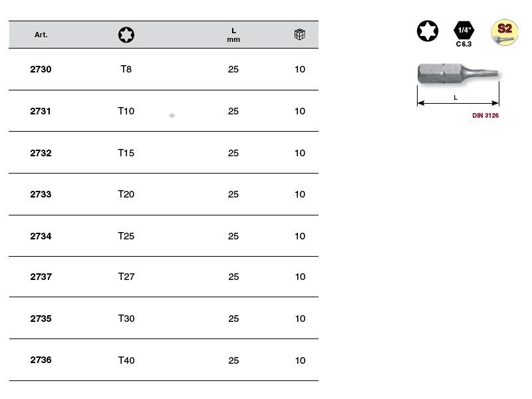Click the DIN 3126 standard label
Viewport: 532px width, 399px height.
[485, 115]
